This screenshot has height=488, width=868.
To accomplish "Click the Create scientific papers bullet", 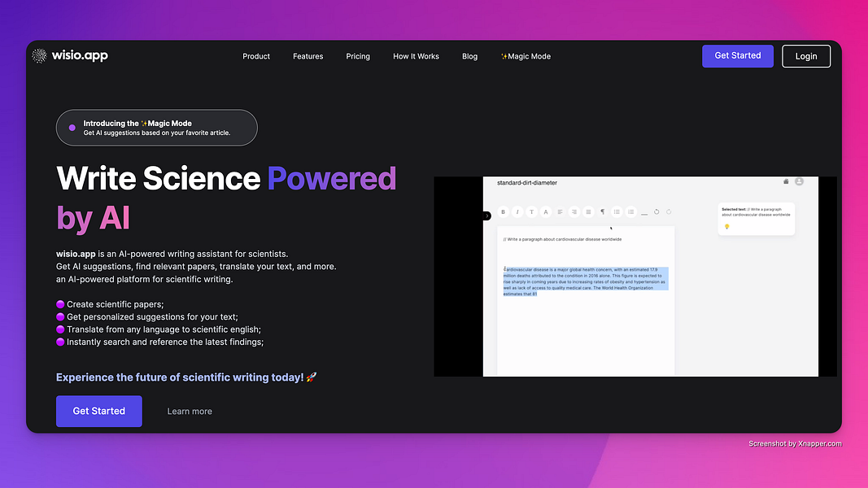I will (x=116, y=304).
